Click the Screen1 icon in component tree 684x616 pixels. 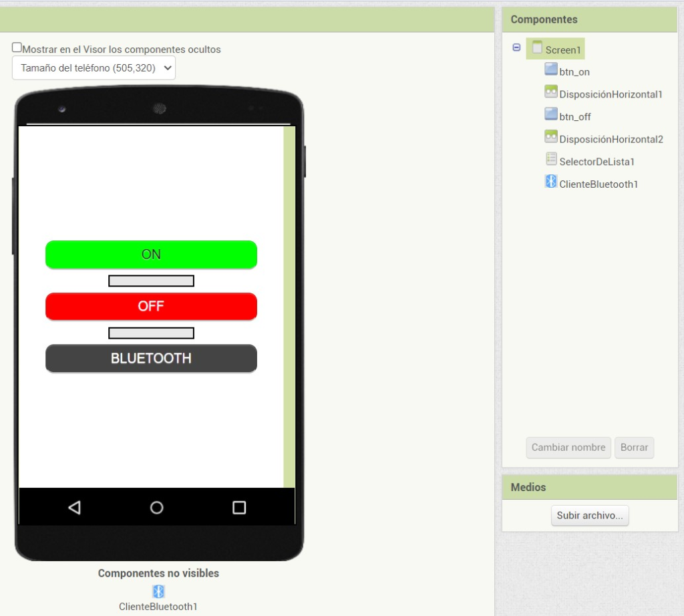[538, 47]
